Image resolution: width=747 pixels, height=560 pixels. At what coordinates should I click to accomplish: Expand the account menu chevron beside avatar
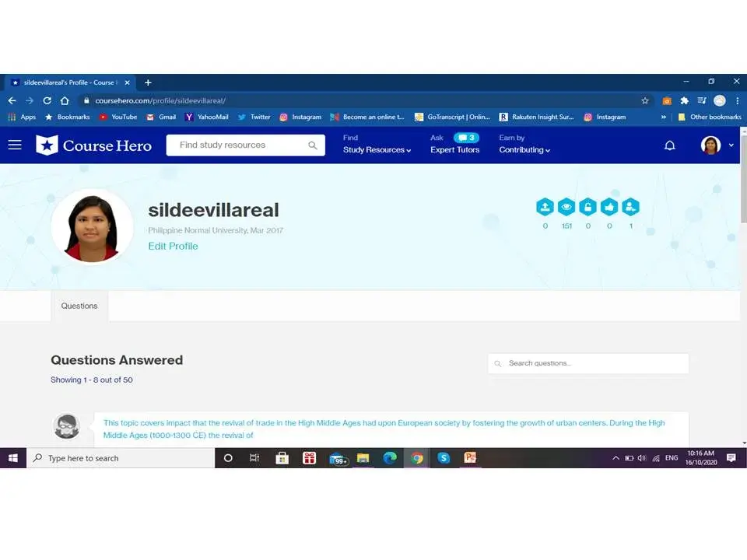(731, 145)
